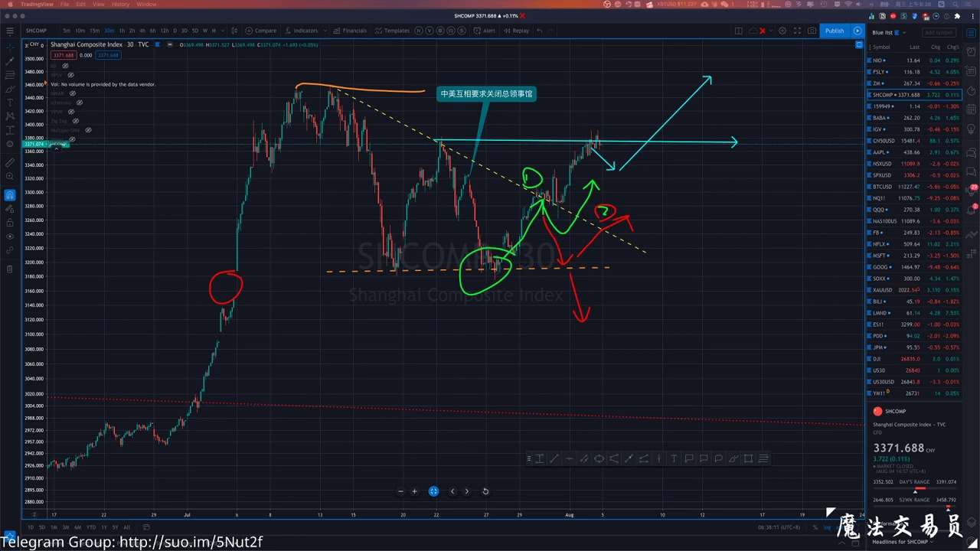Open the View menu in menu bar

click(x=99, y=4)
